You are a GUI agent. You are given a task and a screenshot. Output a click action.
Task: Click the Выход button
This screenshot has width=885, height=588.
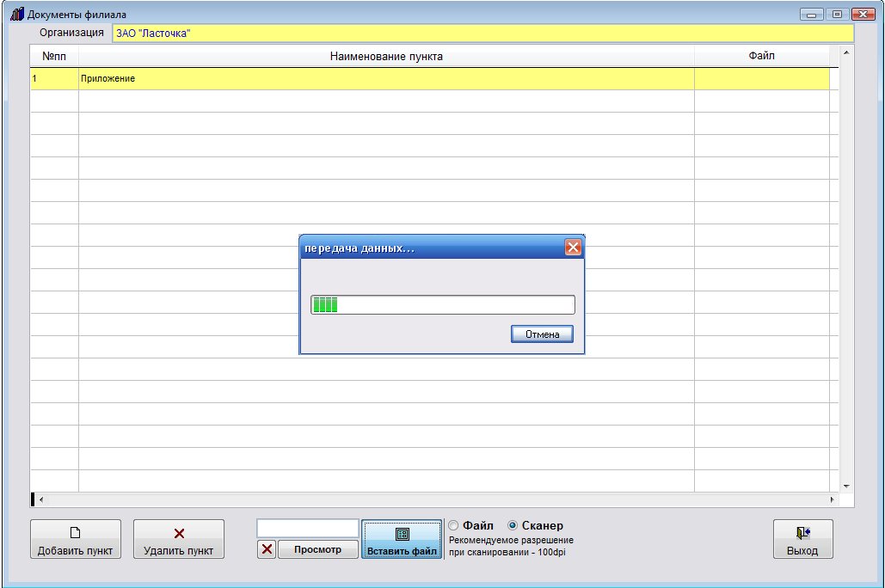tap(802, 539)
